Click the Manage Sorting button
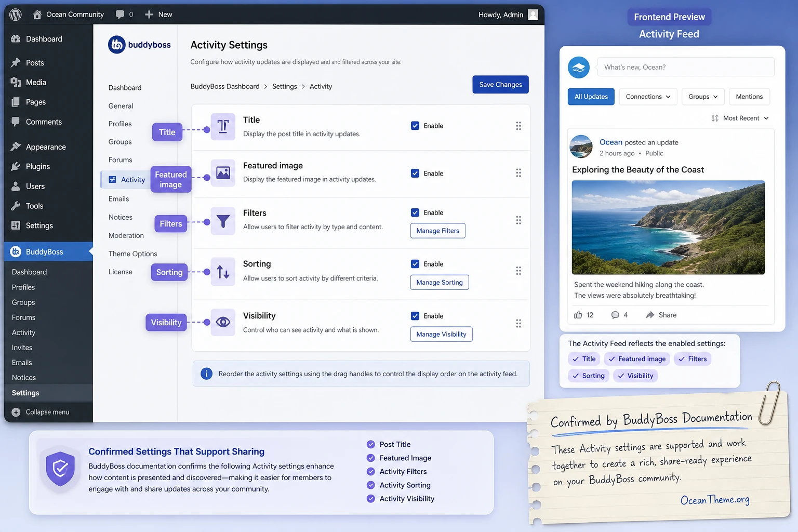Viewport: 798px width, 532px height. click(440, 283)
